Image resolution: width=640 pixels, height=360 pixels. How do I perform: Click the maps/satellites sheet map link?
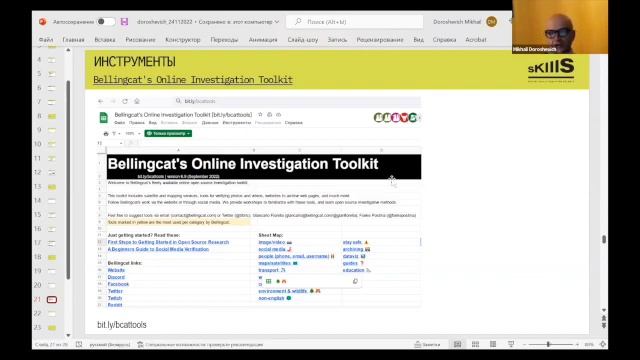275,263
